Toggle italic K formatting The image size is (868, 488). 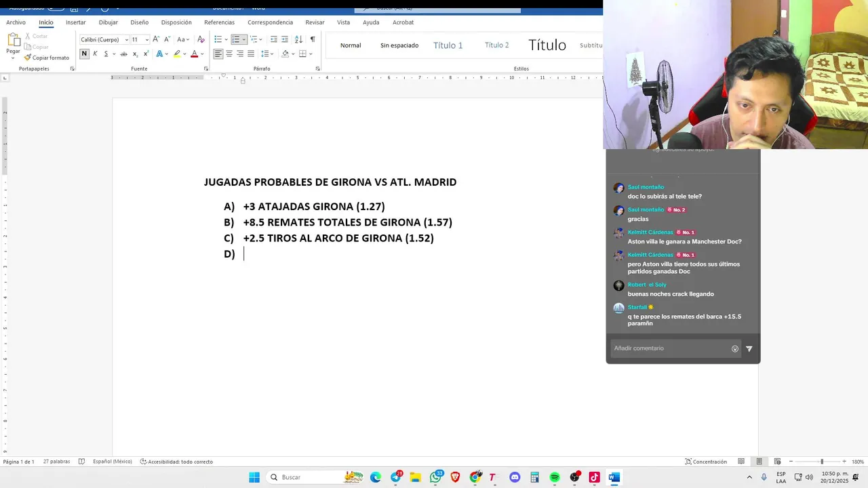pyautogui.click(x=95, y=54)
